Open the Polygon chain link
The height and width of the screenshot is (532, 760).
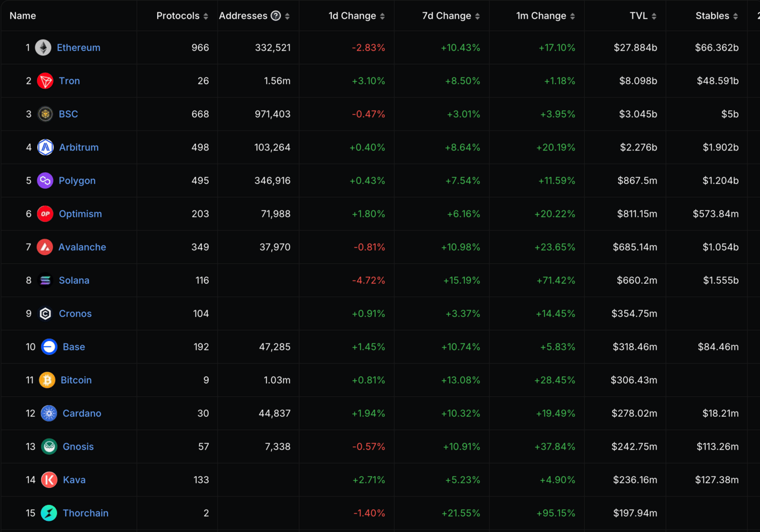click(77, 180)
